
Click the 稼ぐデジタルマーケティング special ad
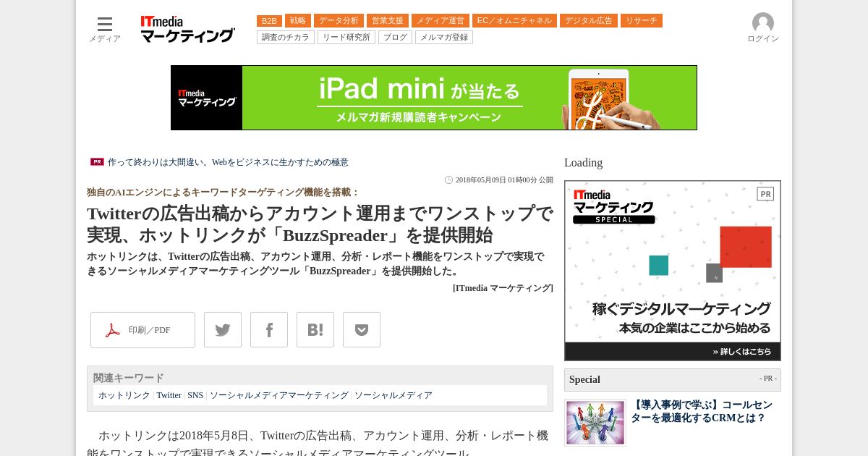(x=673, y=271)
